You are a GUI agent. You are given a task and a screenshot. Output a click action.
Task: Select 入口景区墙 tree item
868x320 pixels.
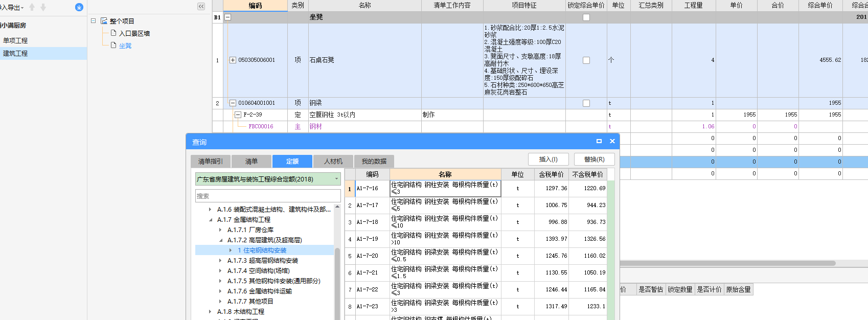[134, 33]
